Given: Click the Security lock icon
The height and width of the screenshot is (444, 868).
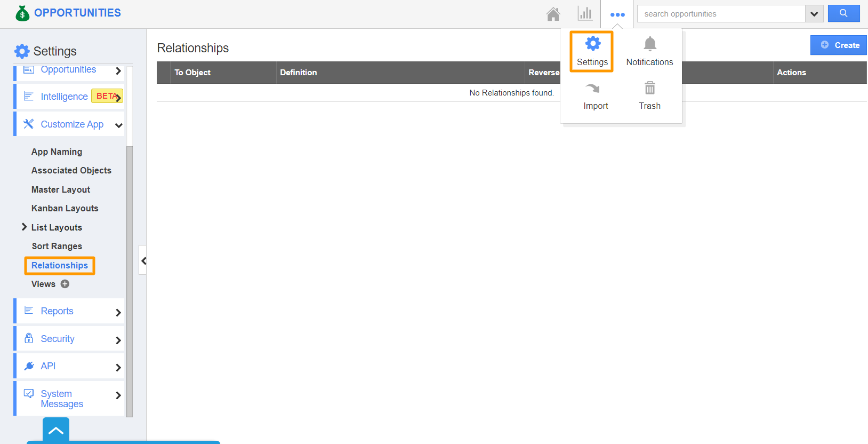Looking at the screenshot, I should coord(29,338).
